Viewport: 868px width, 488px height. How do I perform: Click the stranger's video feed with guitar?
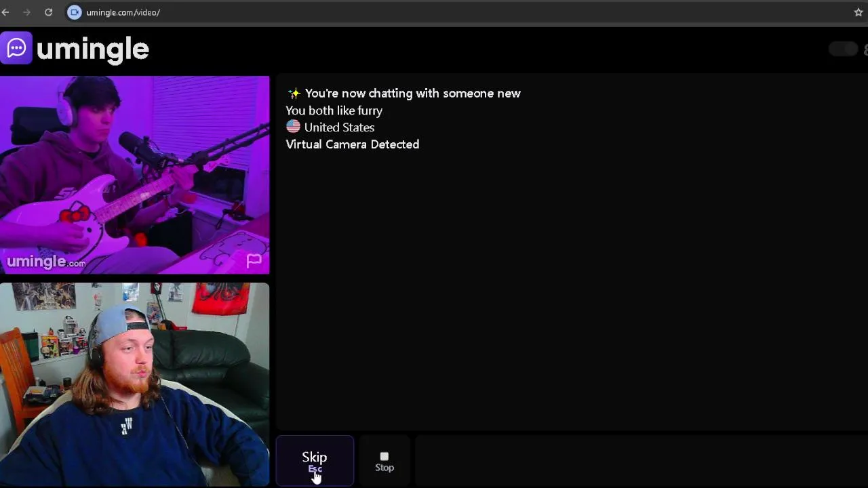pyautogui.click(x=134, y=175)
